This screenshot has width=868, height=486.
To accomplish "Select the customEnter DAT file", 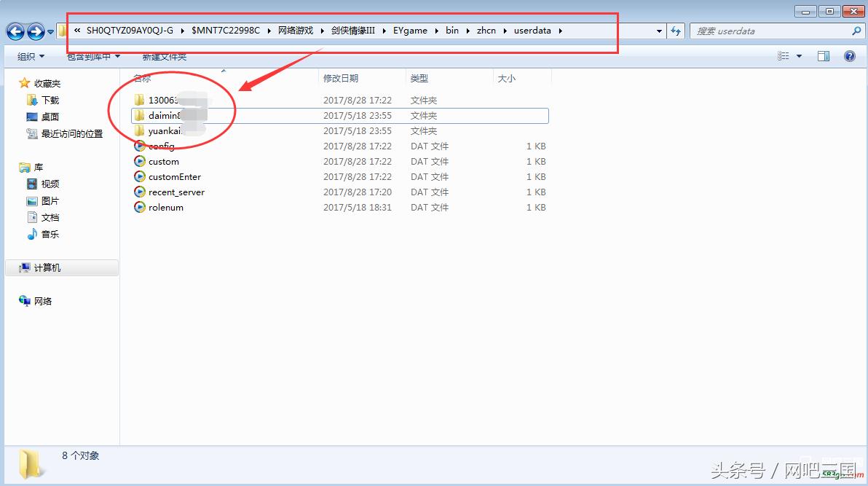I will 175,177.
